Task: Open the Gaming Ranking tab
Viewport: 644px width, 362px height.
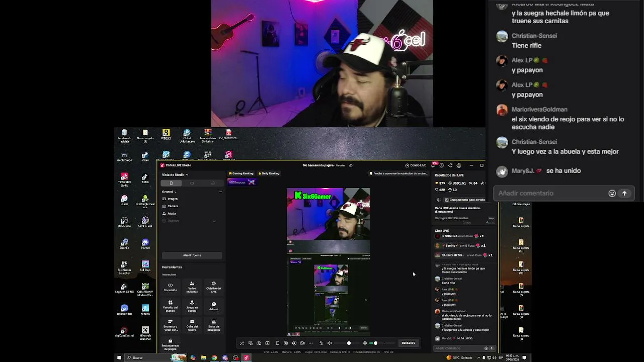Action: click(x=242, y=173)
